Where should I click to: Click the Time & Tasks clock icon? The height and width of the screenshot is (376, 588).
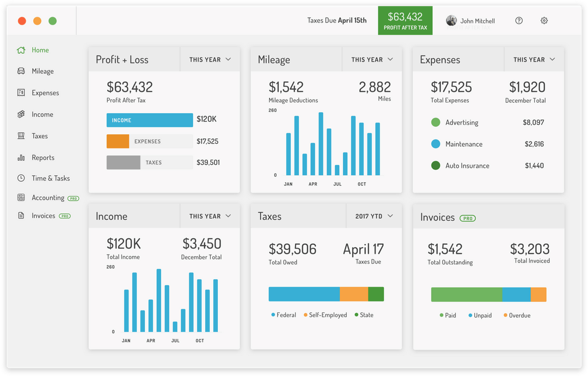pos(20,178)
